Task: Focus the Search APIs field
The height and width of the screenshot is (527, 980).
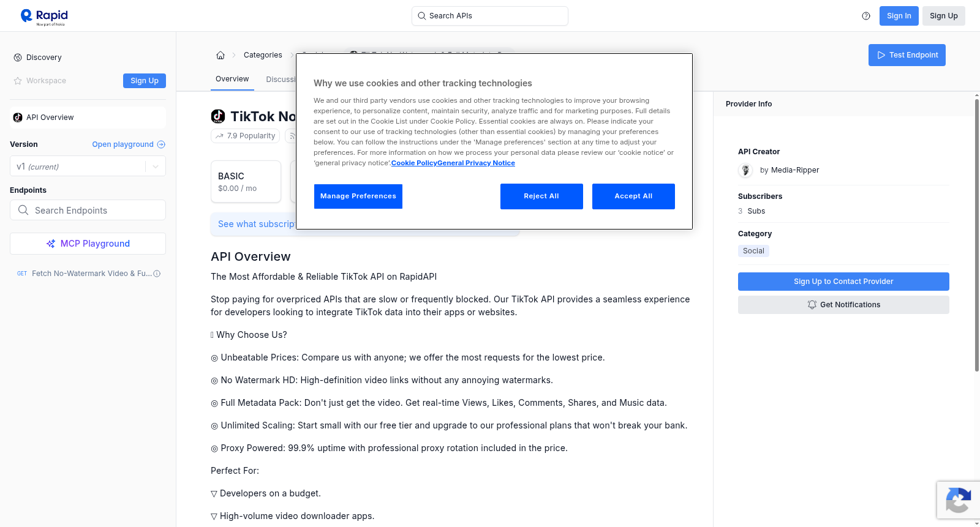Action: (x=490, y=16)
